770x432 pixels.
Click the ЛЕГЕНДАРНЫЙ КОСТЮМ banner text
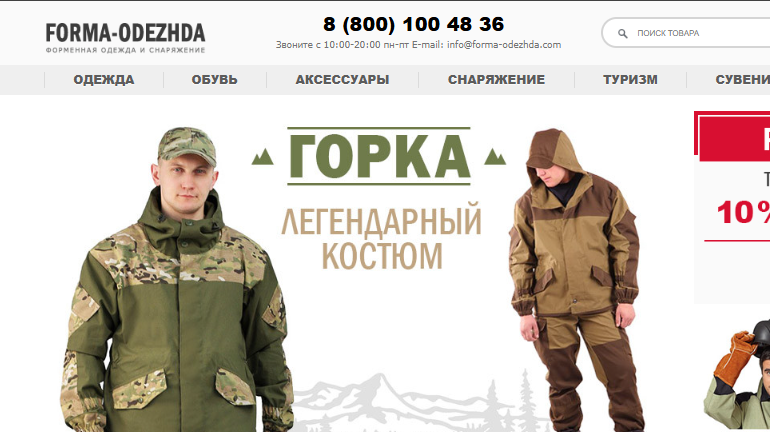click(x=382, y=238)
